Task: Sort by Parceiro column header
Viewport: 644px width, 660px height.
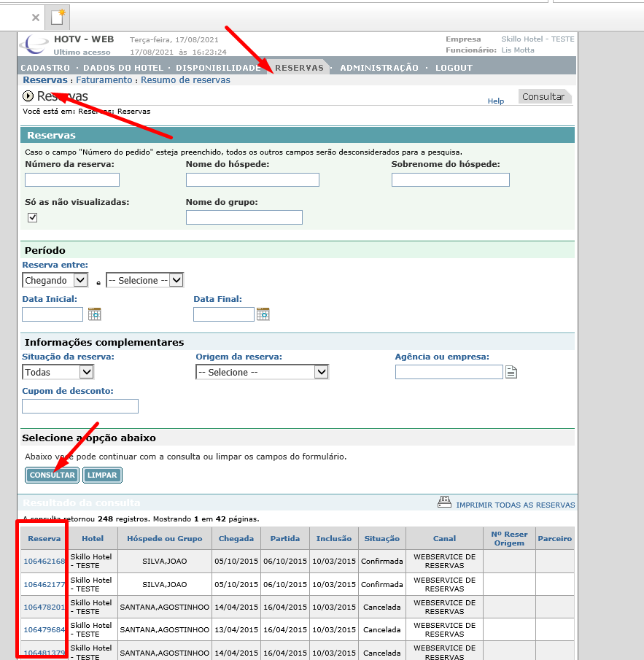Action: [x=555, y=538]
